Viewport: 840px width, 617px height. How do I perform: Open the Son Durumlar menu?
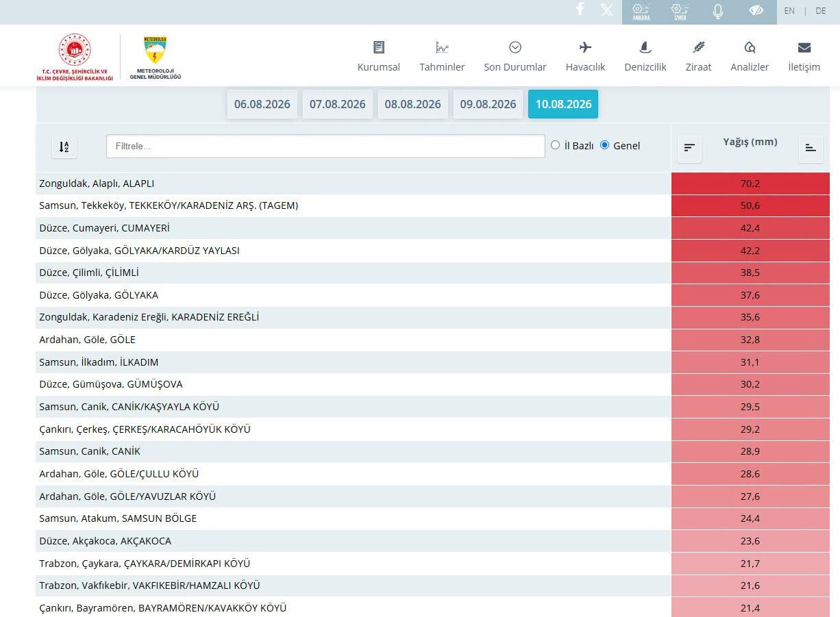515,67
